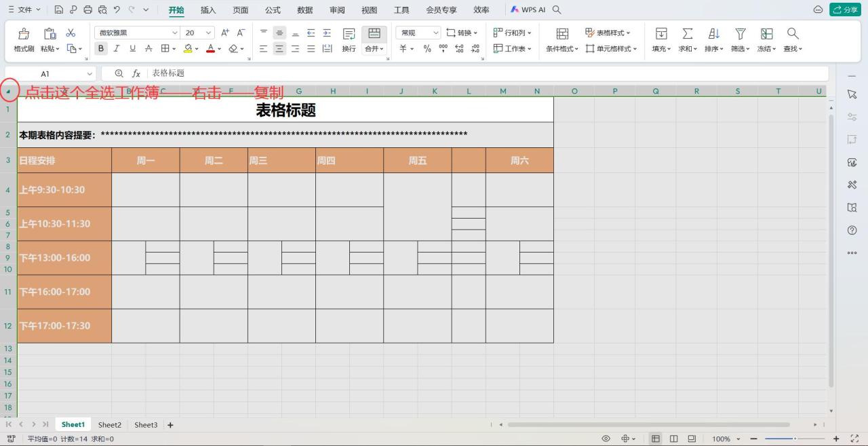The image size is (868, 446).
Task: Toggle middle vertical alignment
Action: 279,33
